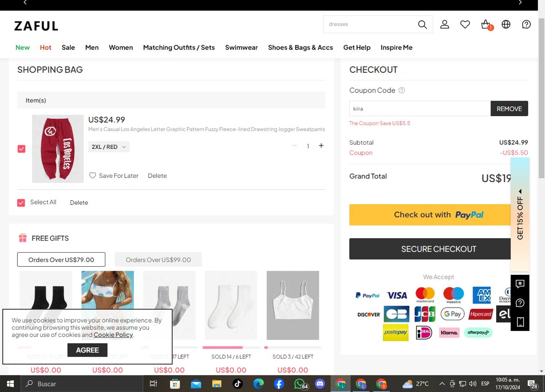Open the Swimwear menu
The width and height of the screenshot is (545, 392).
[241, 48]
